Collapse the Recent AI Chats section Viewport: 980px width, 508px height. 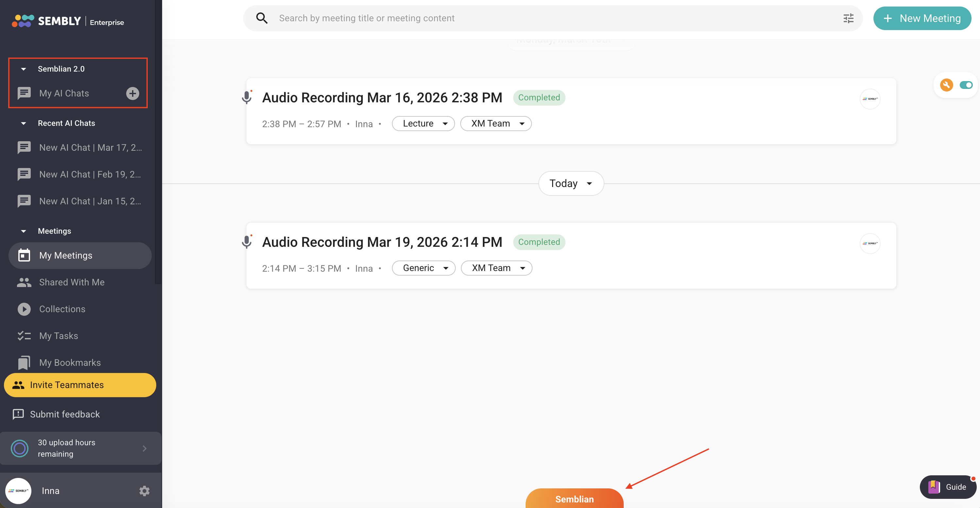(24, 123)
